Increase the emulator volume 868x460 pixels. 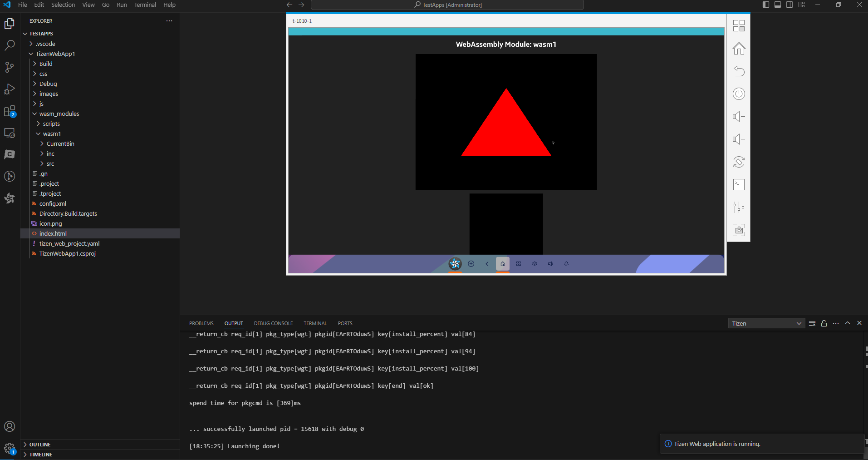click(738, 116)
